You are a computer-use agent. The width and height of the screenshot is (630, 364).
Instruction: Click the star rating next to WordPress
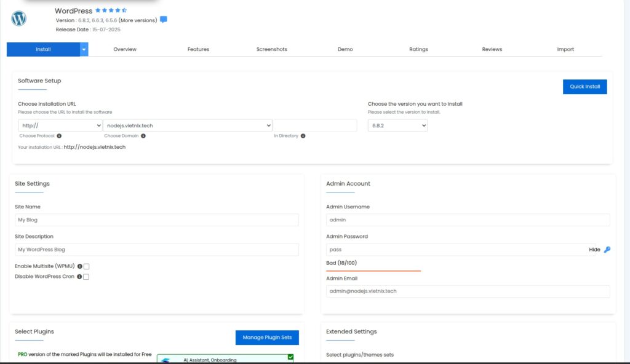pos(111,10)
